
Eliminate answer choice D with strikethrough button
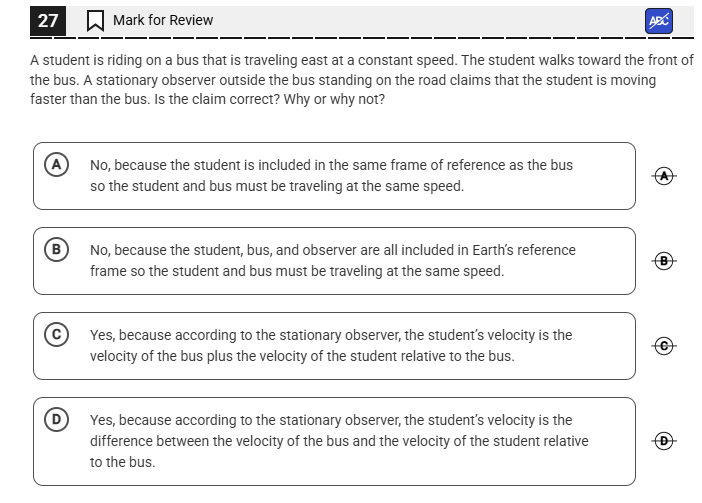tap(660, 440)
